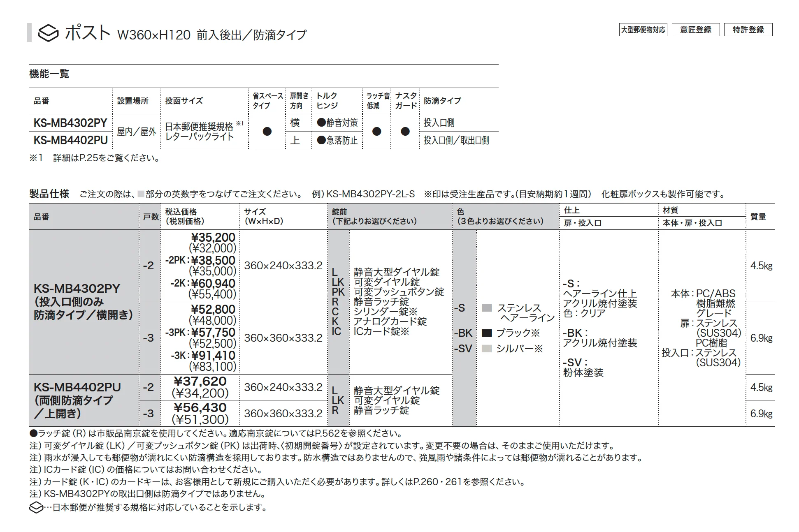The width and height of the screenshot is (799, 532).
Task: Click the ※1 詳細はP.25 footnote
Action: (95, 158)
